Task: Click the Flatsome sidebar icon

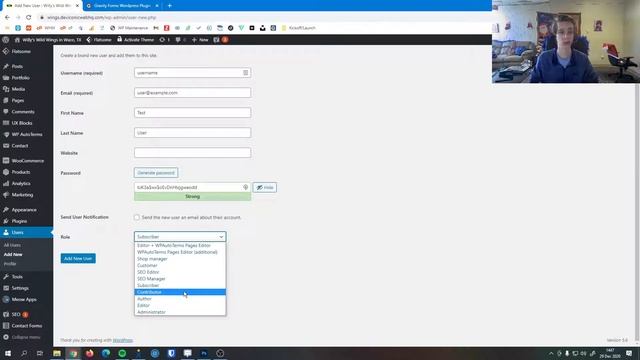Action: point(6,51)
